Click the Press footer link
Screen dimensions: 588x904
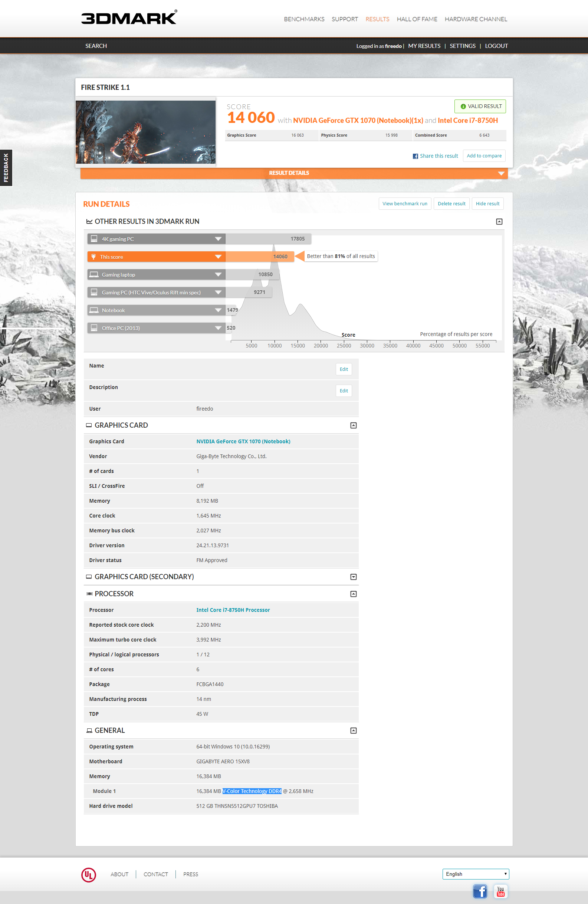point(191,874)
